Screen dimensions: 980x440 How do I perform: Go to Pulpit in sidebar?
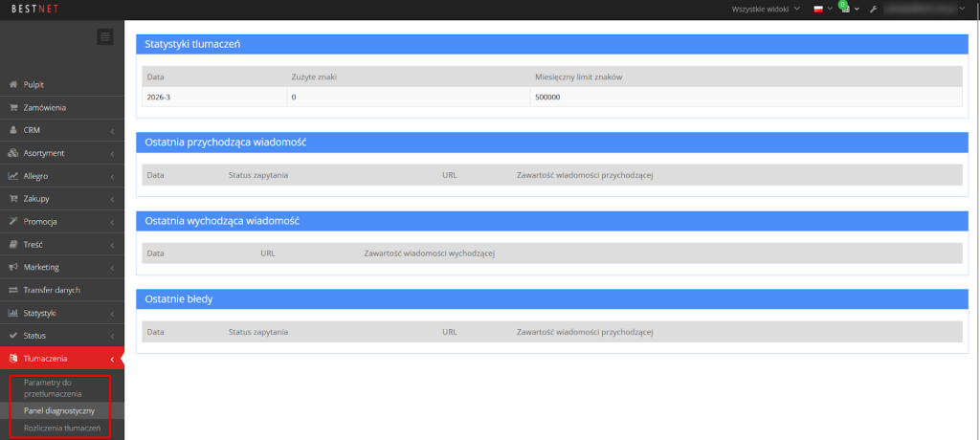[x=62, y=84]
